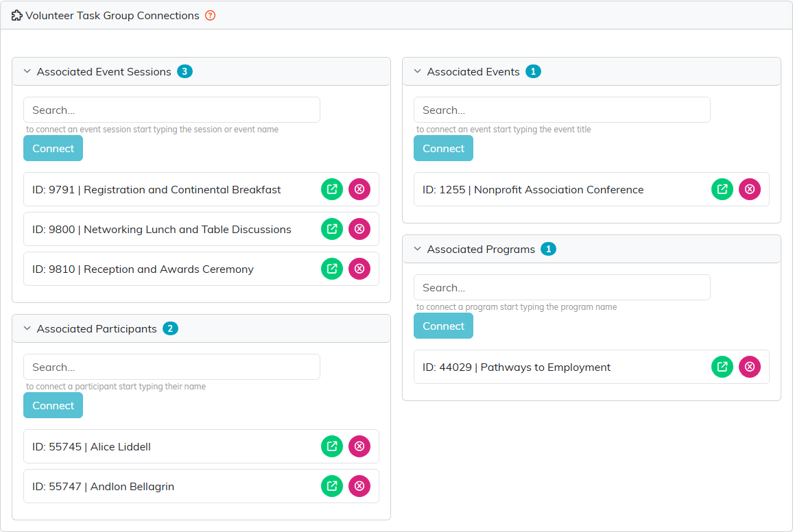This screenshot has width=793, height=532.
Task: Remove Pathways to Employment program connection
Action: pos(750,367)
